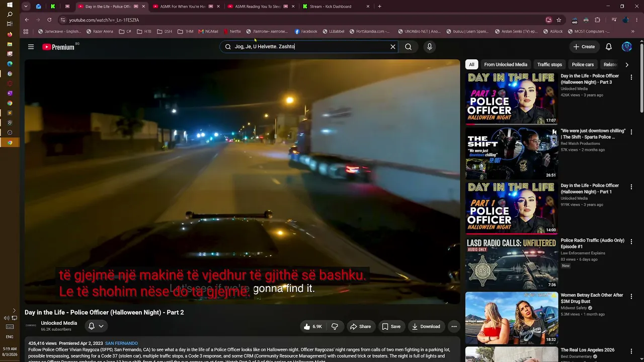Viewport: 644px width, 362px height.
Task: Open options for Women Betray Each Other
Action: tap(631, 296)
